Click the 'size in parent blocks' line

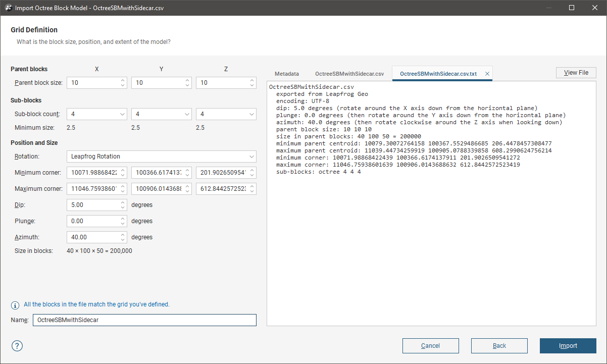point(348,136)
